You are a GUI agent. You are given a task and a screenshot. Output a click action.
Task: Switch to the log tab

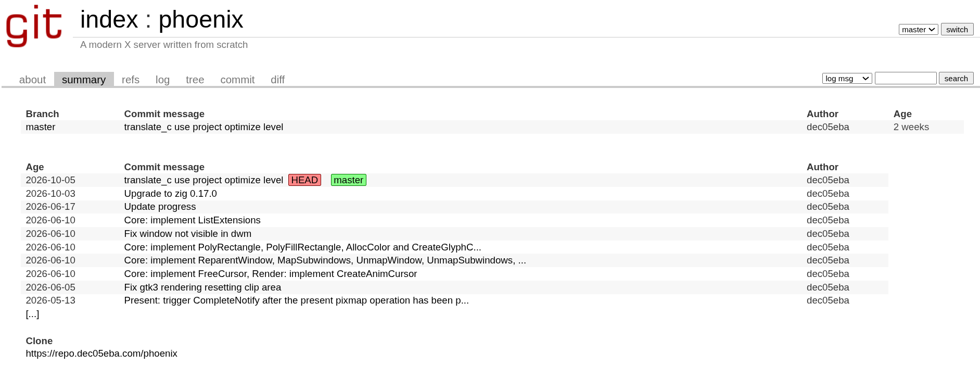pos(162,80)
